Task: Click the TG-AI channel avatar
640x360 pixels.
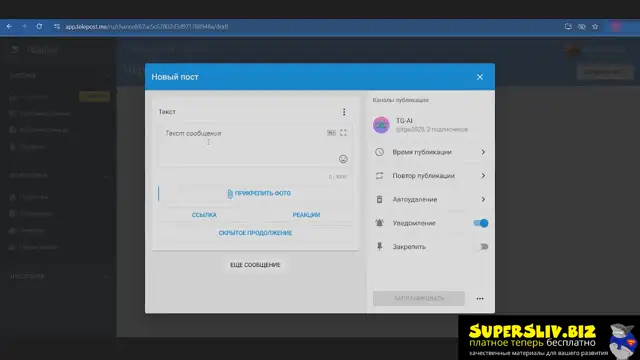Action: pyautogui.click(x=381, y=125)
